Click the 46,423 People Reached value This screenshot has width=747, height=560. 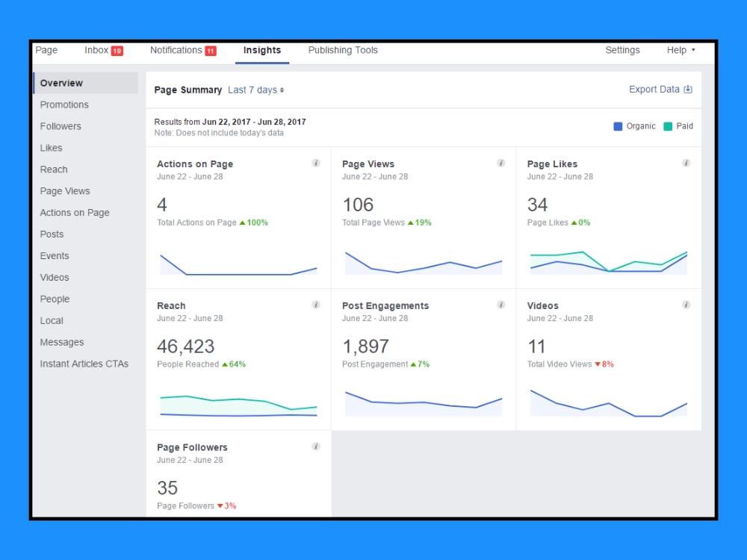click(186, 346)
